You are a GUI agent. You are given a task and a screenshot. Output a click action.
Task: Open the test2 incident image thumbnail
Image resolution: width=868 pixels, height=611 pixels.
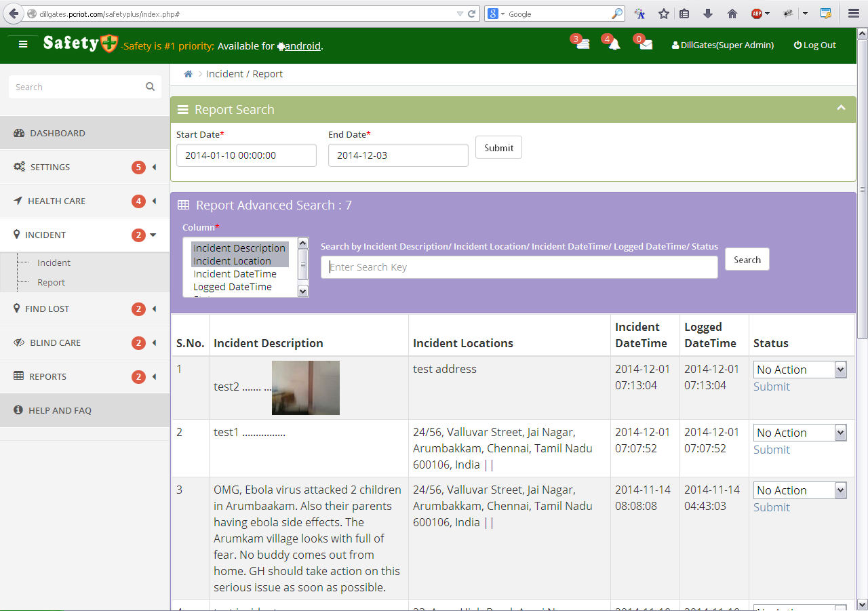306,388
